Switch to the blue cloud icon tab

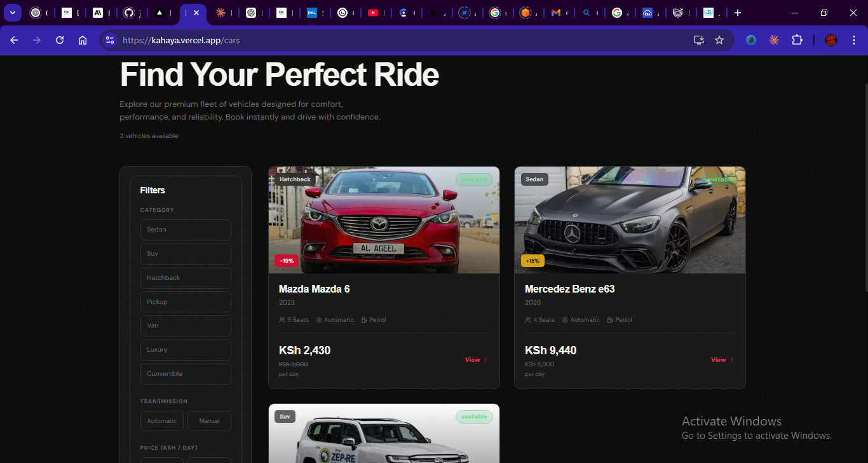(x=647, y=13)
